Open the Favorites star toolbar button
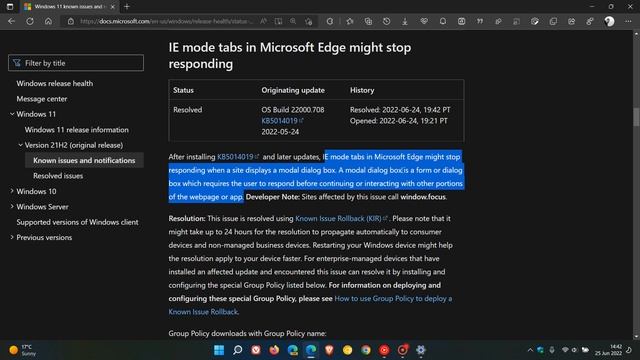Viewport: 640px width, 360px height. pyautogui.click(x=350, y=21)
